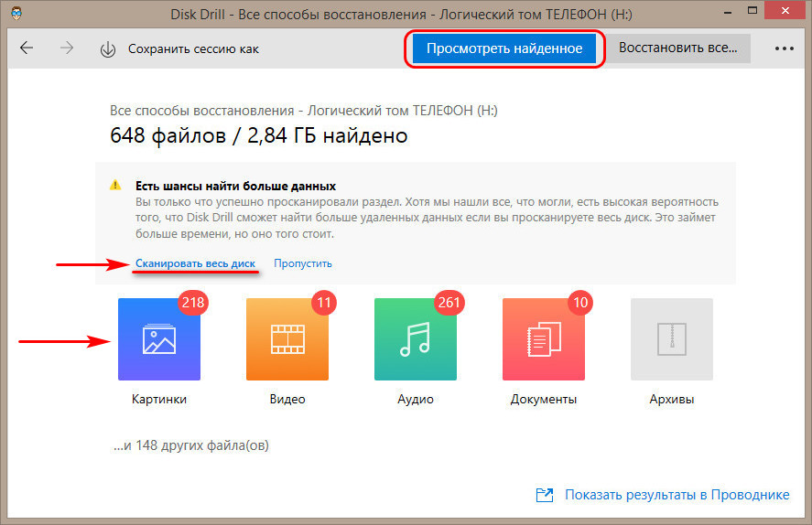Click the 148 других файла(ов) text

coord(190,445)
